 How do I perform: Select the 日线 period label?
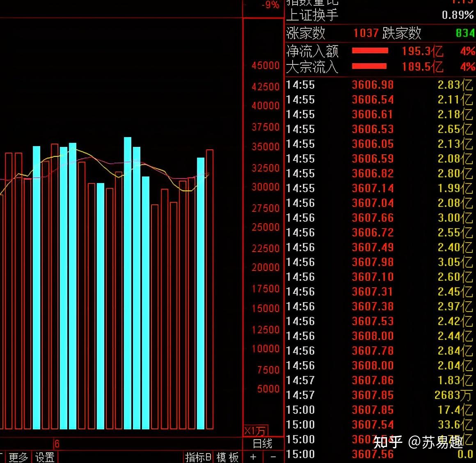(263, 444)
